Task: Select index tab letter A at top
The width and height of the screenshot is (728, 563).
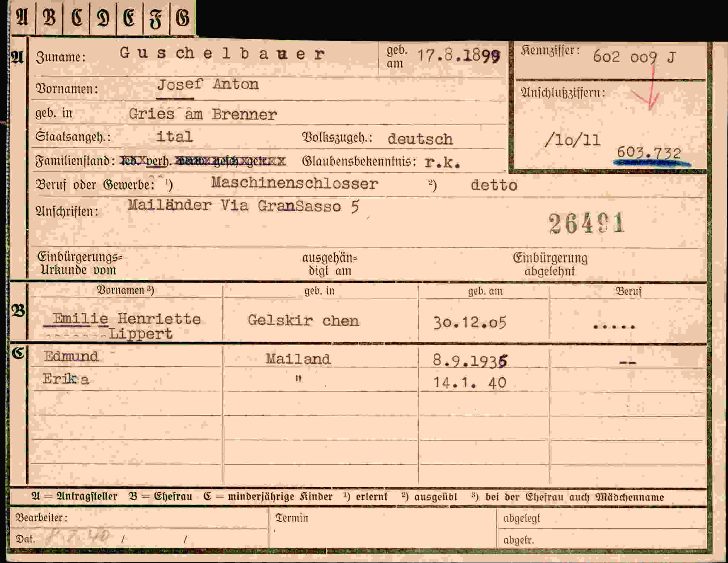Action: click(x=22, y=17)
